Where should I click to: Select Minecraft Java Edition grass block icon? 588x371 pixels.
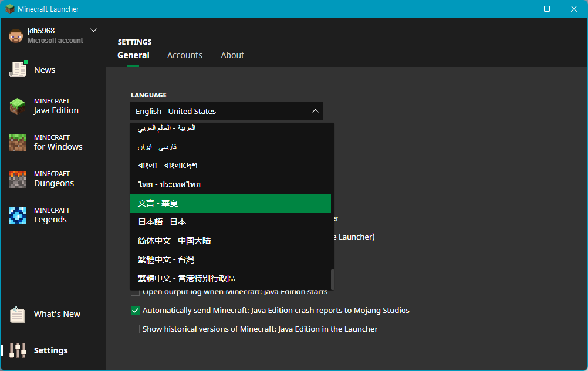tap(18, 106)
